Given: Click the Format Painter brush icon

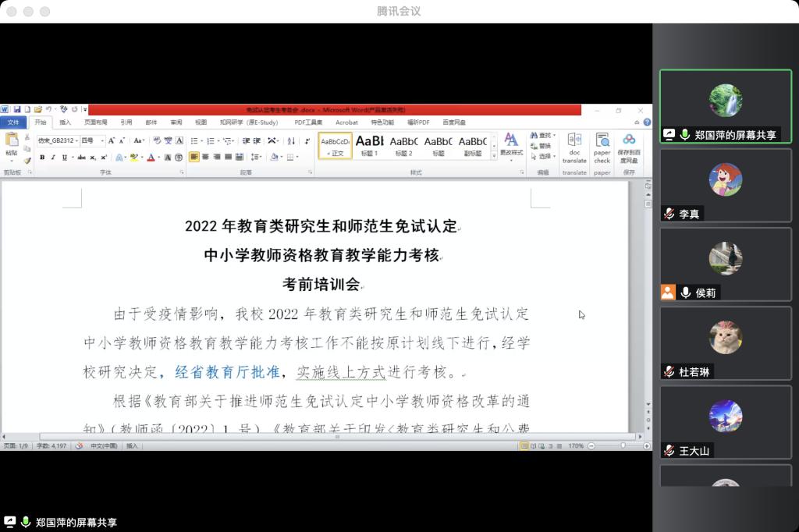Looking at the screenshot, I should (x=27, y=161).
